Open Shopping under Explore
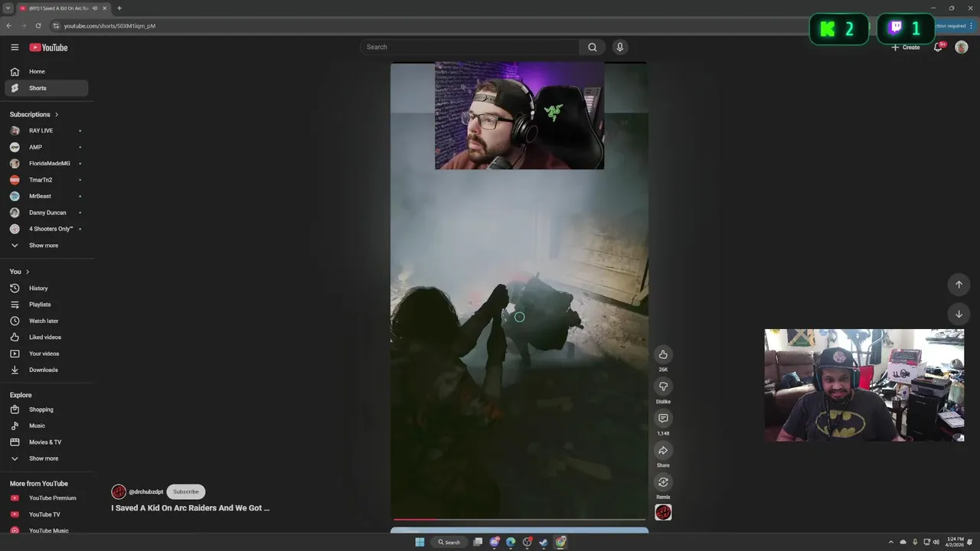 click(47, 409)
